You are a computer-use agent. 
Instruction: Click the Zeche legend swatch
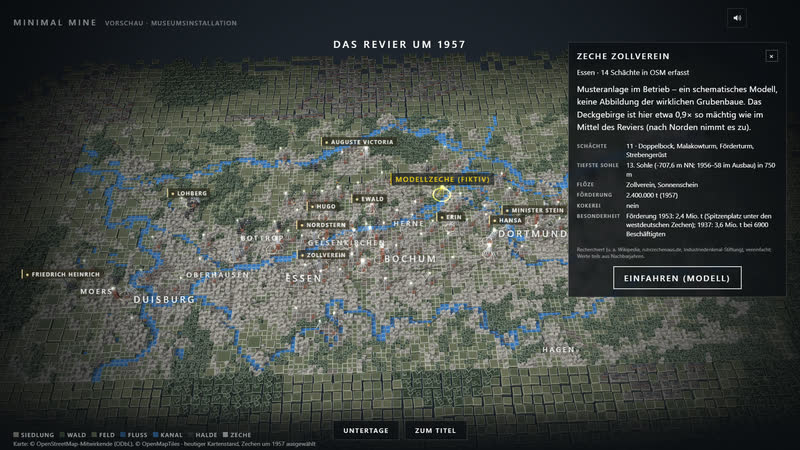[x=226, y=435]
